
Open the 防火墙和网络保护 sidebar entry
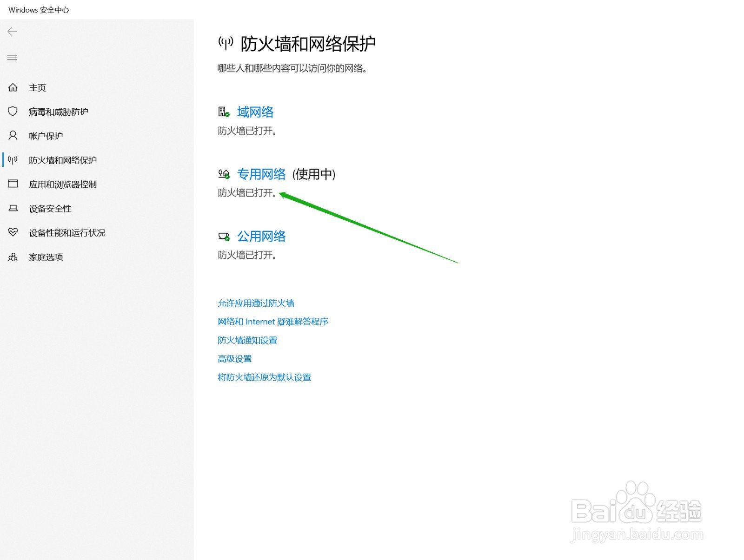point(62,159)
